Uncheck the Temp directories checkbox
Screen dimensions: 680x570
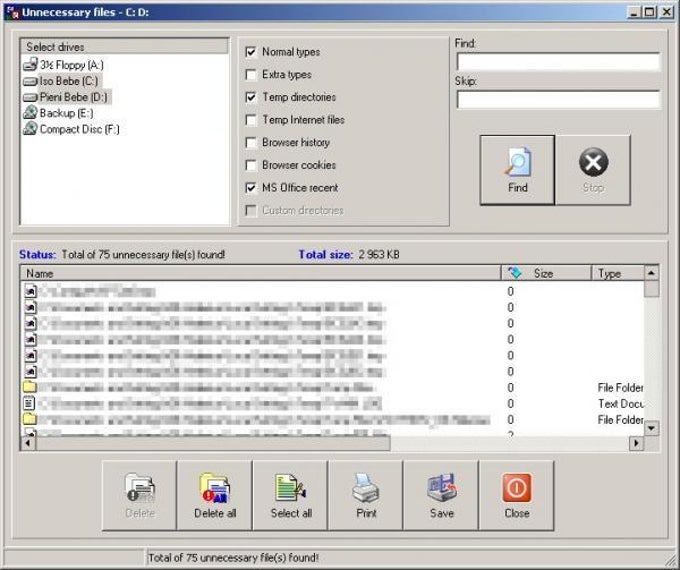pos(251,97)
